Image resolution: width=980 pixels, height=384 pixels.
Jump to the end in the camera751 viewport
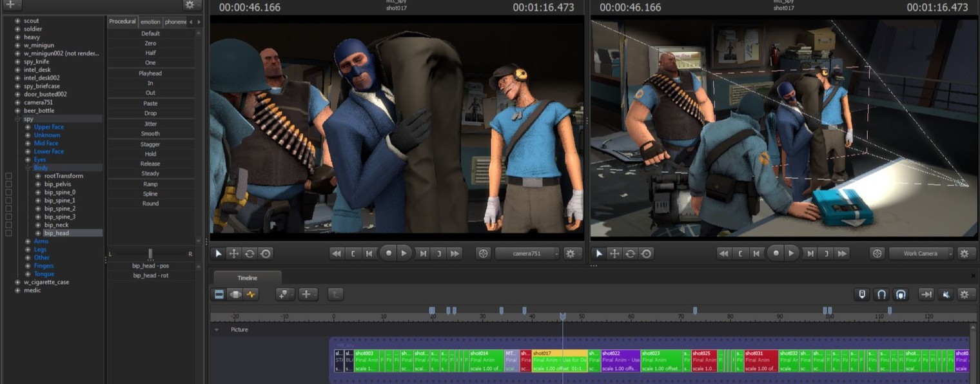[455, 254]
